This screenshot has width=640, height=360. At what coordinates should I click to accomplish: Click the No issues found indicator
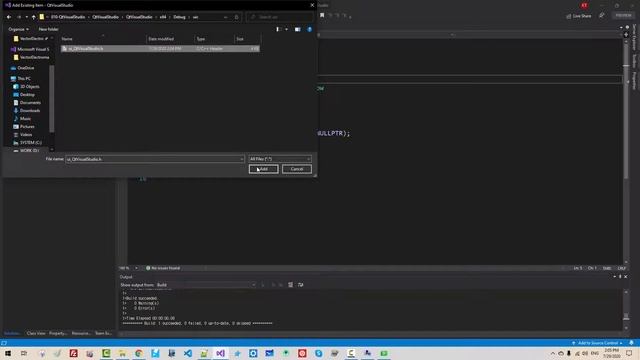click(163, 268)
